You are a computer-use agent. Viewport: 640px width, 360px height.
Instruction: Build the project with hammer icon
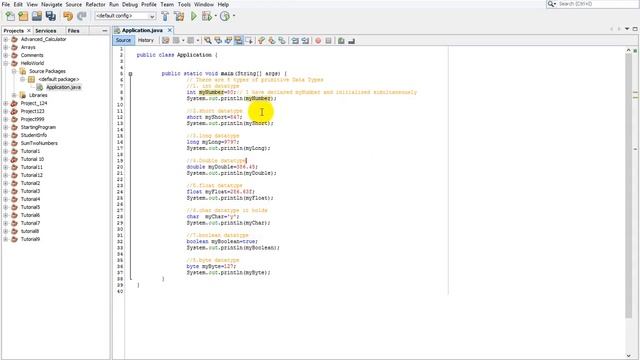coord(165,16)
